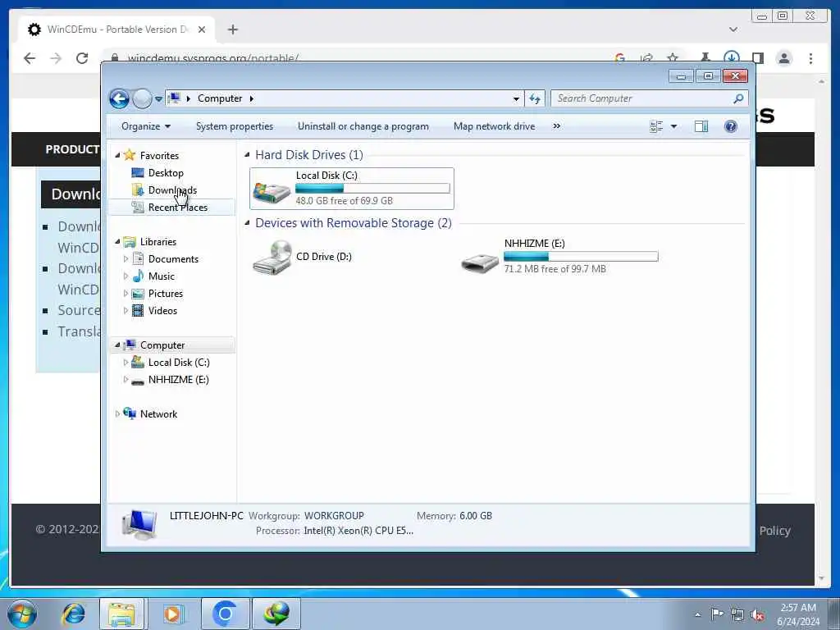840x630 pixels.
Task: Open Desktop under Favorites
Action: coord(166,173)
